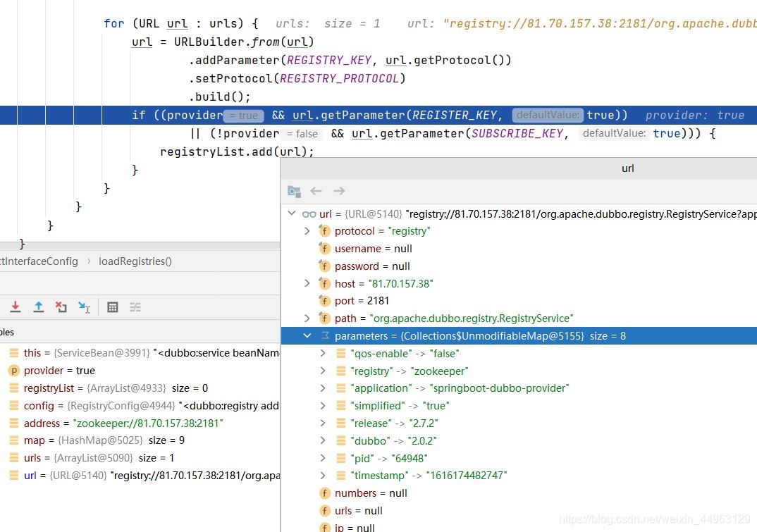This screenshot has width=757, height=532.
Task: Go back with the left arrow in popup
Action: tap(316, 191)
